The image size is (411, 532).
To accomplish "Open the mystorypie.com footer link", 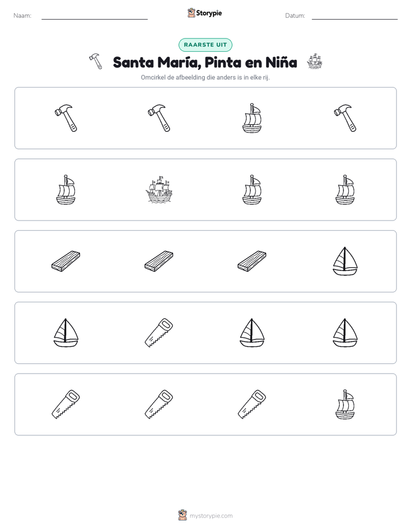I will coord(211,516).
